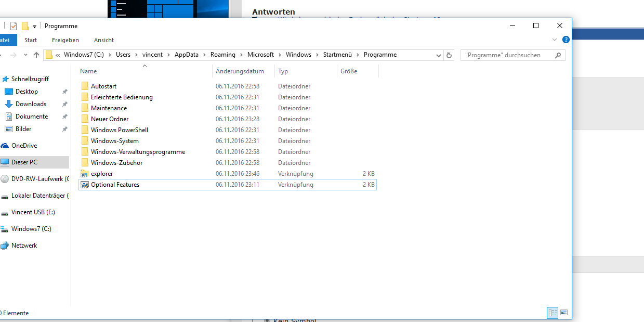Click the Windows PowerShell folder icon
The image size is (644, 322).
coord(85,130)
